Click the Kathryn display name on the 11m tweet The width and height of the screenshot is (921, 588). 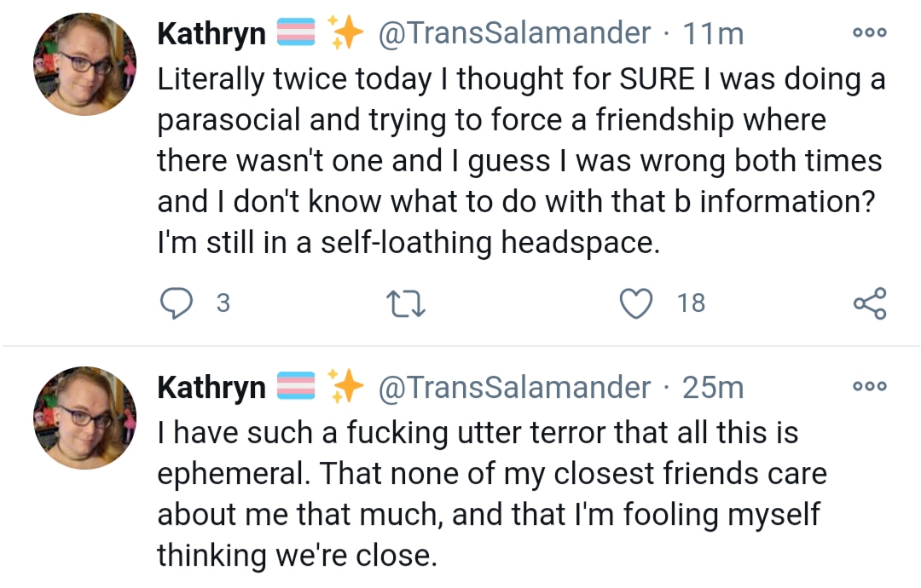211,34
